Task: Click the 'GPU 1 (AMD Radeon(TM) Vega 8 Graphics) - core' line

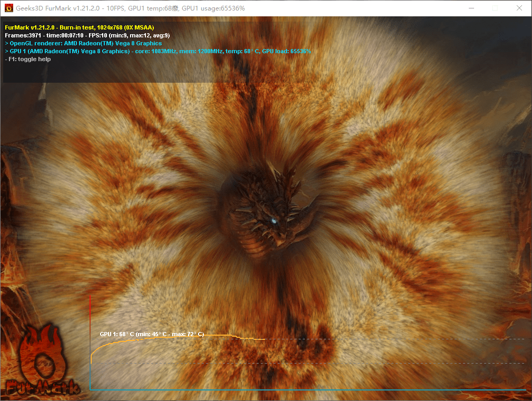Action: 158,51
